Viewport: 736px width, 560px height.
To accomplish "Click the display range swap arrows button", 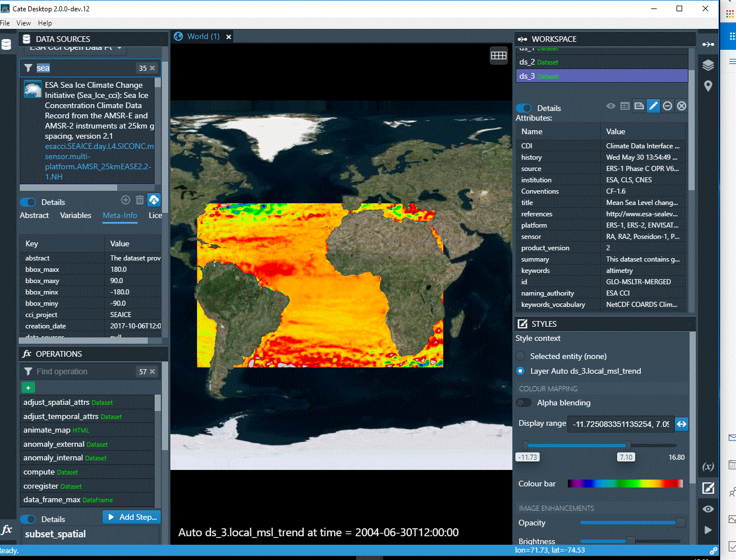I will click(681, 424).
